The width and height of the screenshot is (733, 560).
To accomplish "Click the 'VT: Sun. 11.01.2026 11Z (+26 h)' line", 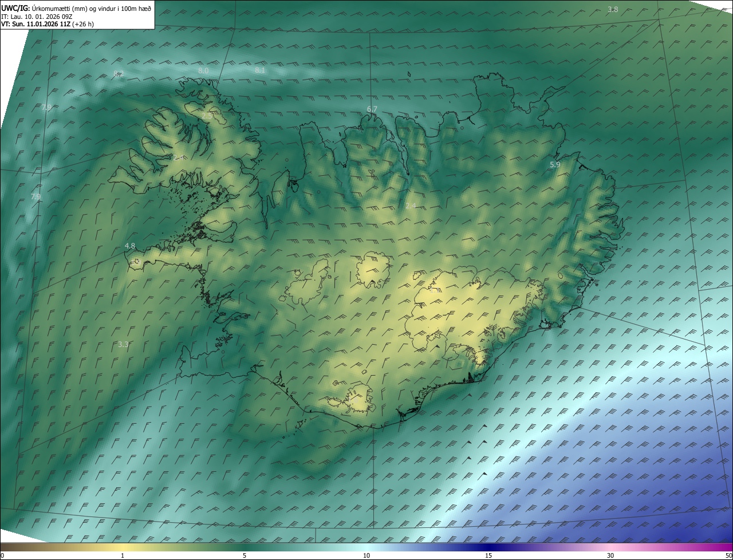I will [48, 24].
